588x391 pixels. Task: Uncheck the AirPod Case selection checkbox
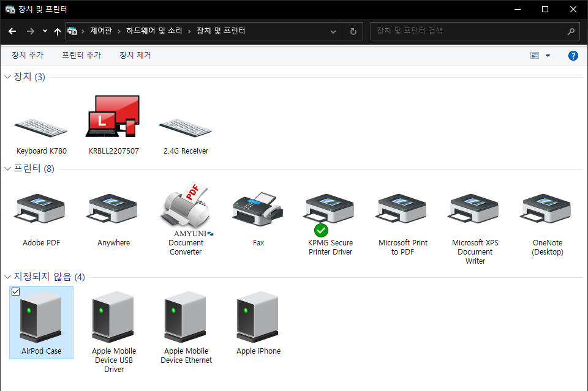pyautogui.click(x=16, y=291)
